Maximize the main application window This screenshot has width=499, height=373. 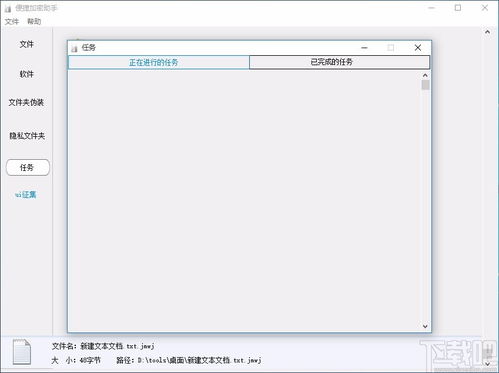(458, 8)
